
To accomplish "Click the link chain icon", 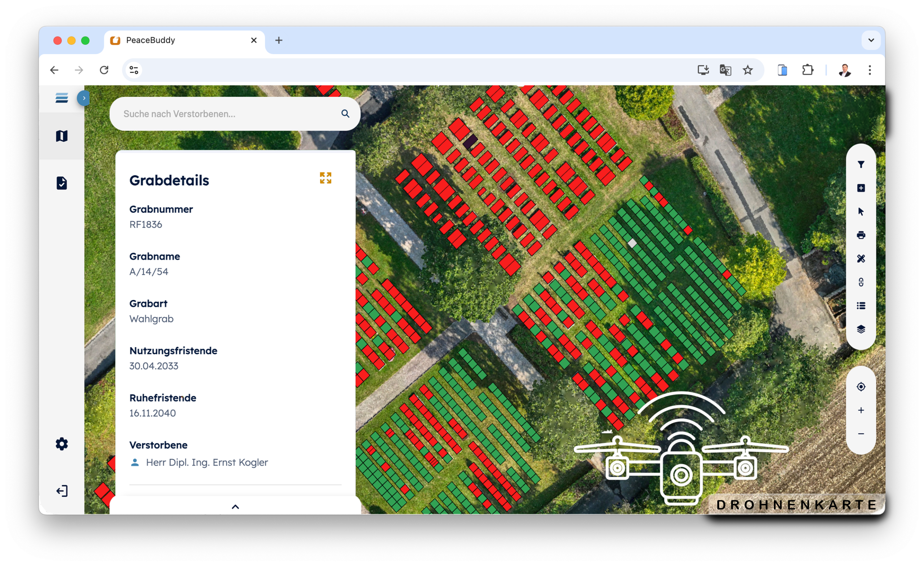I will 860,282.
